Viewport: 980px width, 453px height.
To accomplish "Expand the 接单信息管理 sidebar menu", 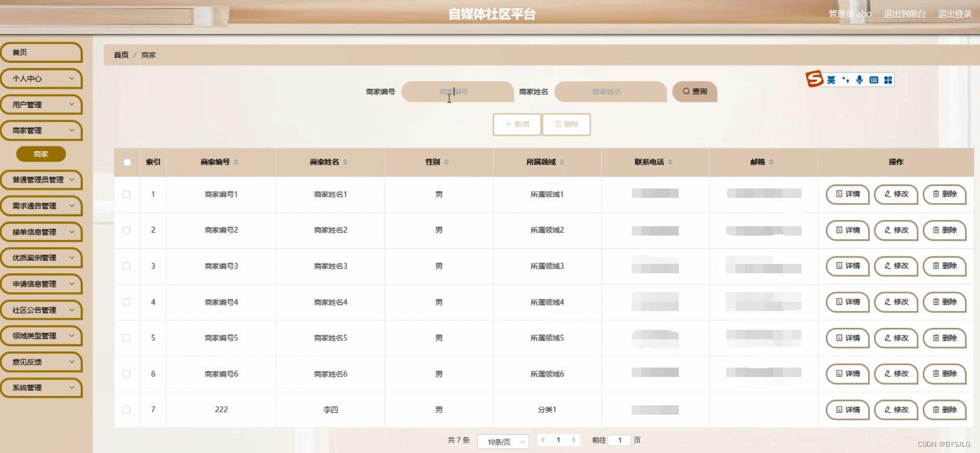I will point(41,232).
